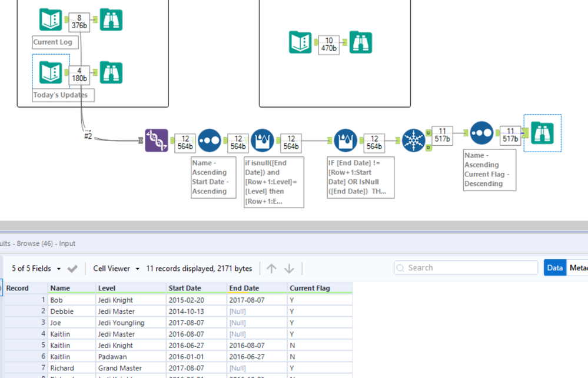Select the final Browse tool at workflow end
588x378 pixels.
(542, 133)
